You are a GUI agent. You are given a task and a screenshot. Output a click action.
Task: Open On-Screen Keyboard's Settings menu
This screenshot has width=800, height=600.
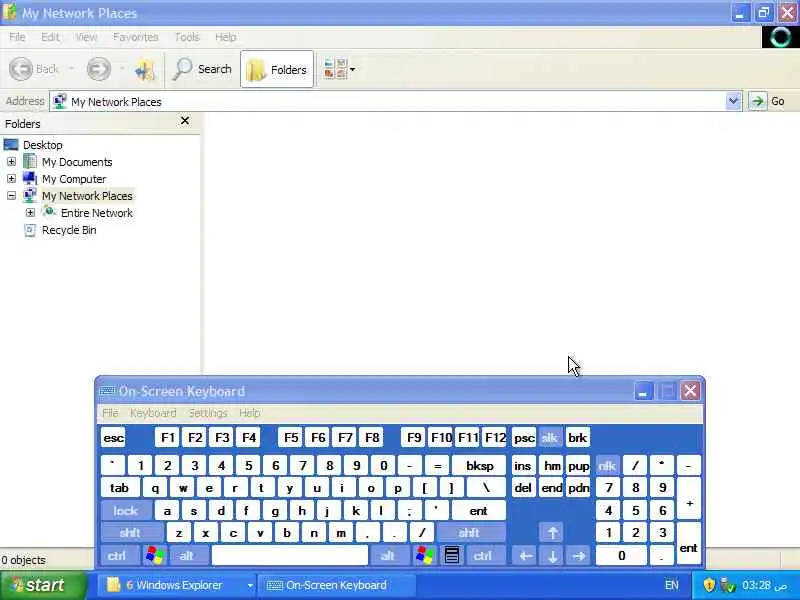(208, 413)
